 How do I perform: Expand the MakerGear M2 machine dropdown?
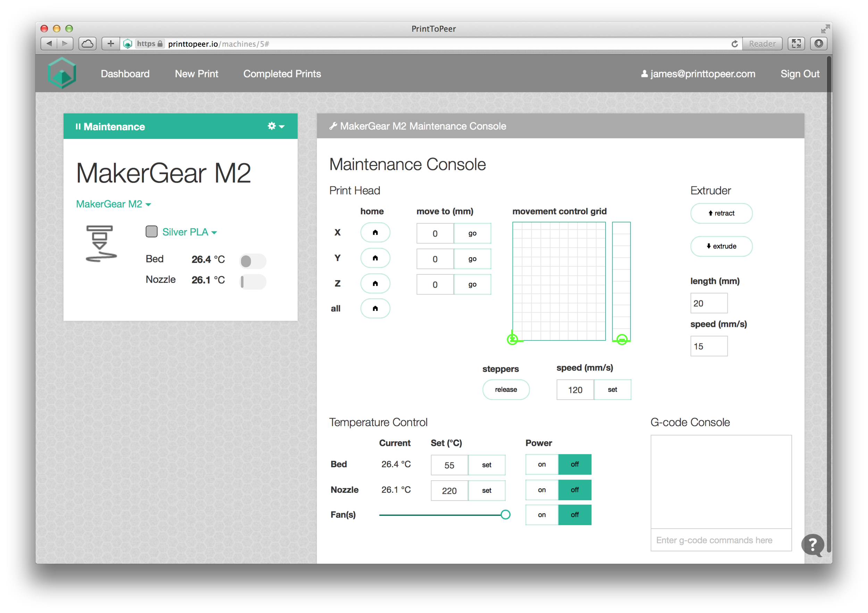click(x=114, y=204)
